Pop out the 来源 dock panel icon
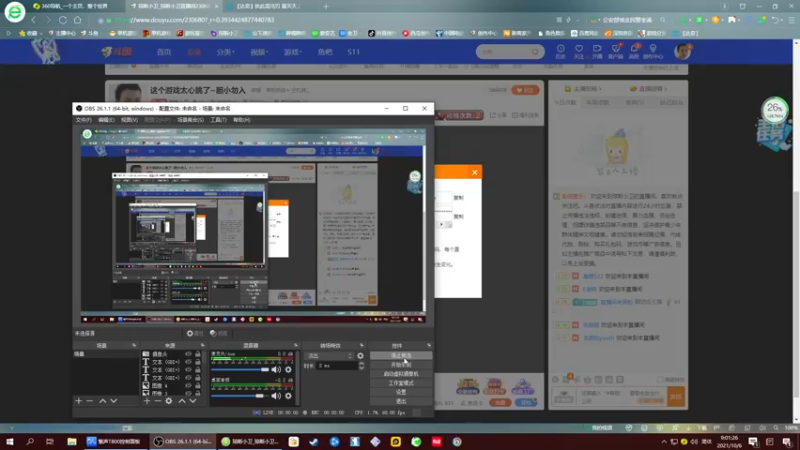The image size is (800, 450). [203, 345]
